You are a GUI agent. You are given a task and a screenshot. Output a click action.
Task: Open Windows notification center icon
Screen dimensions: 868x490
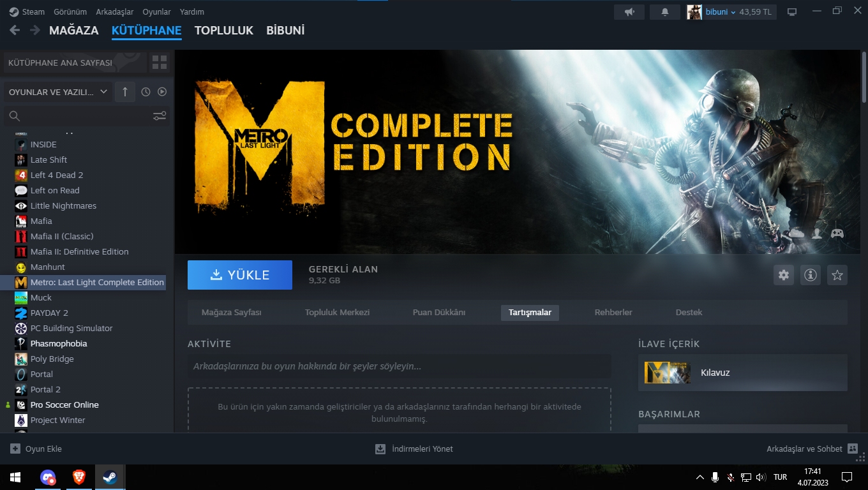click(x=847, y=477)
